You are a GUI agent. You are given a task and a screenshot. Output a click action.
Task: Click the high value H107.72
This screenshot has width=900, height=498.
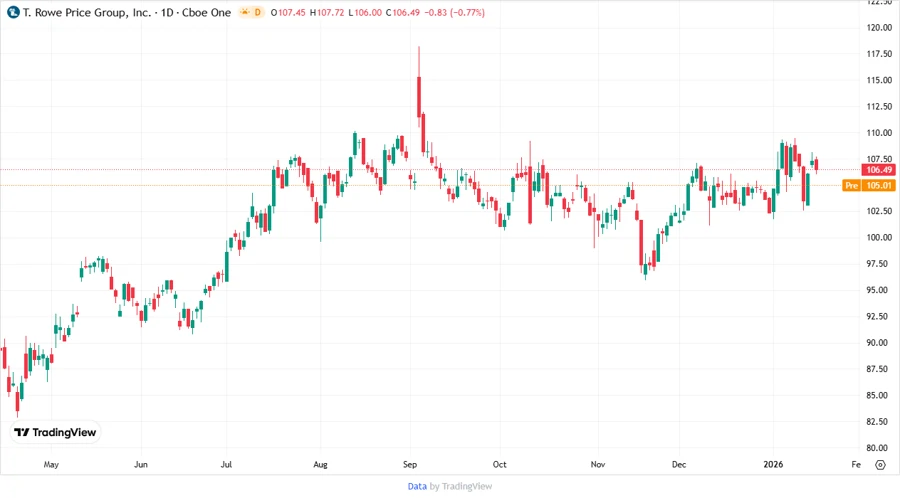[327, 12]
